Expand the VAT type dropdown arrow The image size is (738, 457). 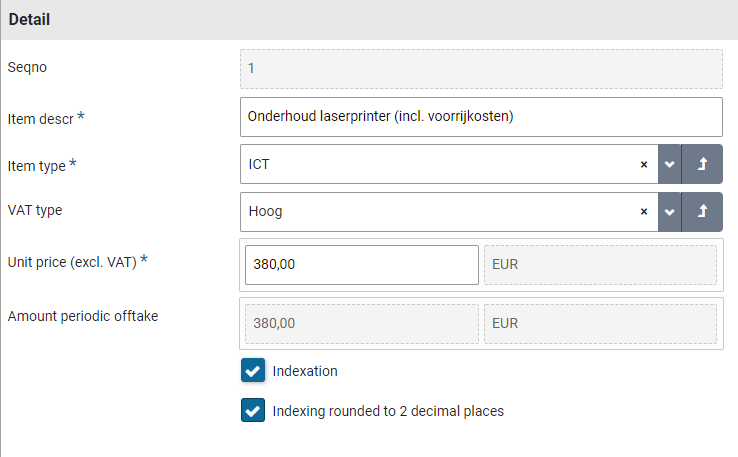[x=670, y=212]
